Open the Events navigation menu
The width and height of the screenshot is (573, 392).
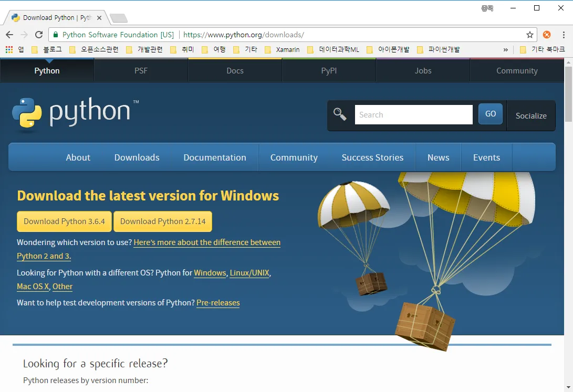click(x=486, y=157)
